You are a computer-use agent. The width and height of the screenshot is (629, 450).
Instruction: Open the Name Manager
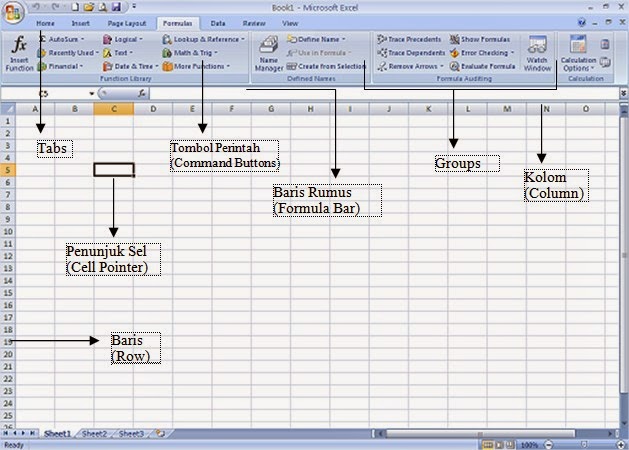[x=269, y=54]
